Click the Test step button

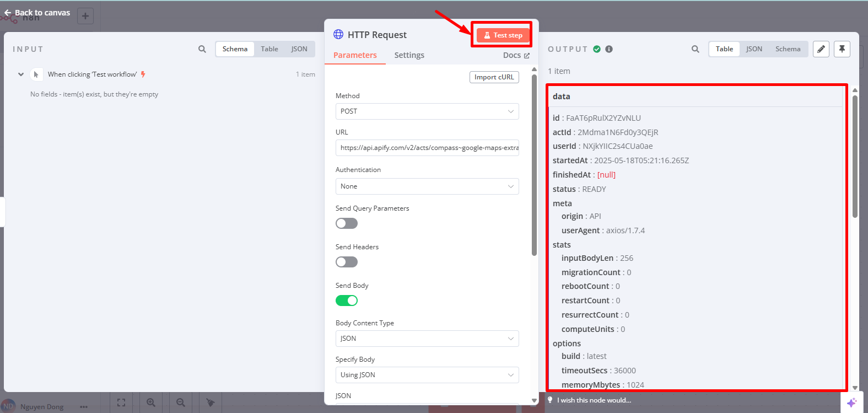point(502,35)
